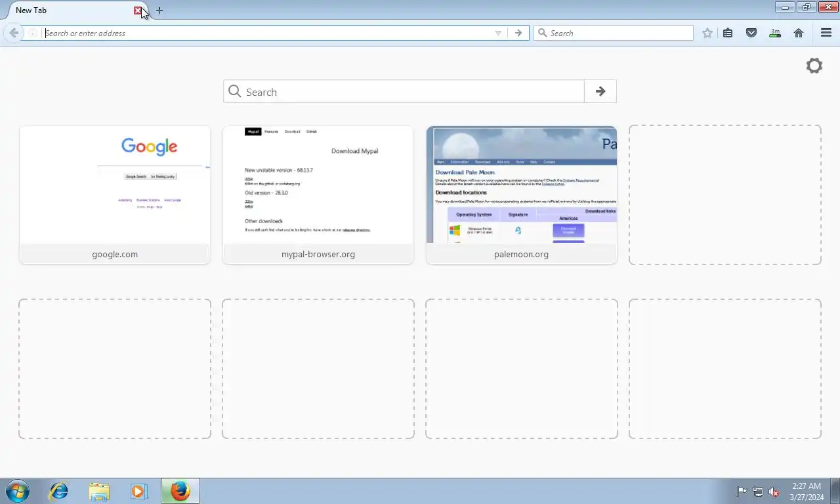Launch Internet Explorer from taskbar

pos(59,491)
